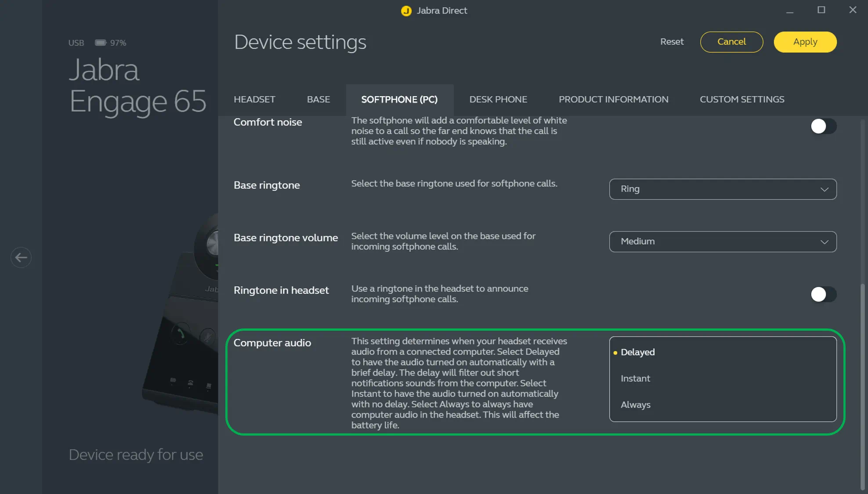Minimize the Jabra Direct window
This screenshot has height=494, width=868.
point(789,11)
